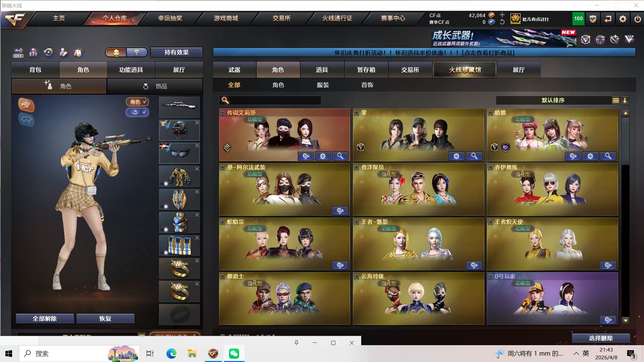This screenshot has height=362, width=644.
Task: Open the wrench-gear button on 王者炽天使 card
Action: [608, 265]
